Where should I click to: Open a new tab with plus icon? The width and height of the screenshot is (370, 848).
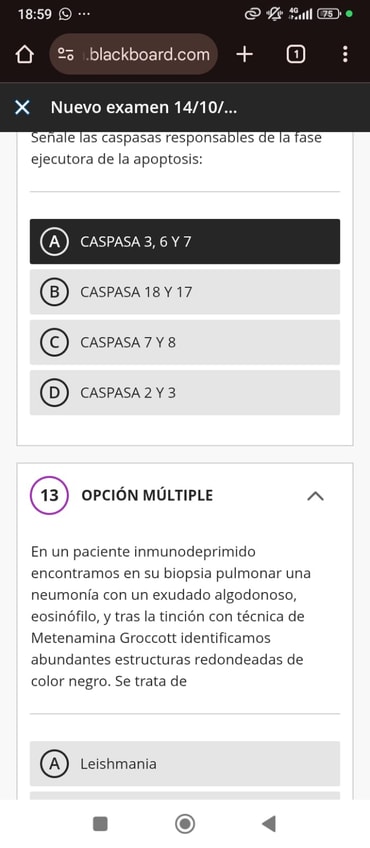click(245, 54)
